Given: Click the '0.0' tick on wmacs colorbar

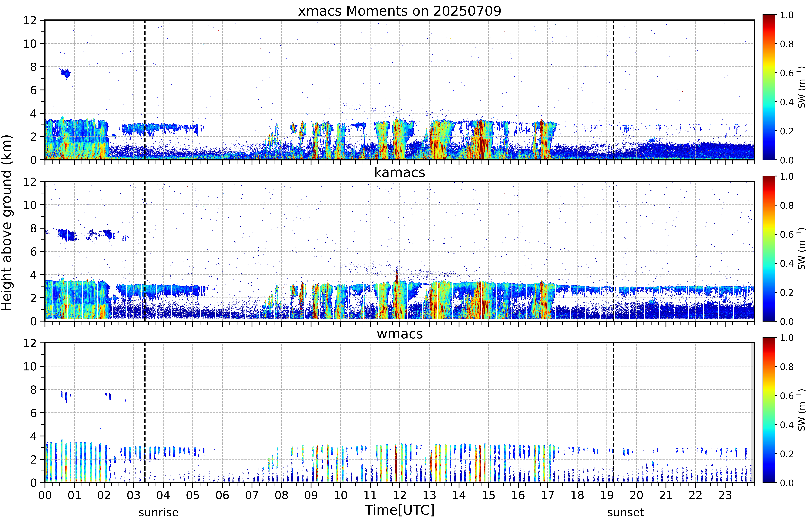Looking at the screenshot, I should click(787, 483).
